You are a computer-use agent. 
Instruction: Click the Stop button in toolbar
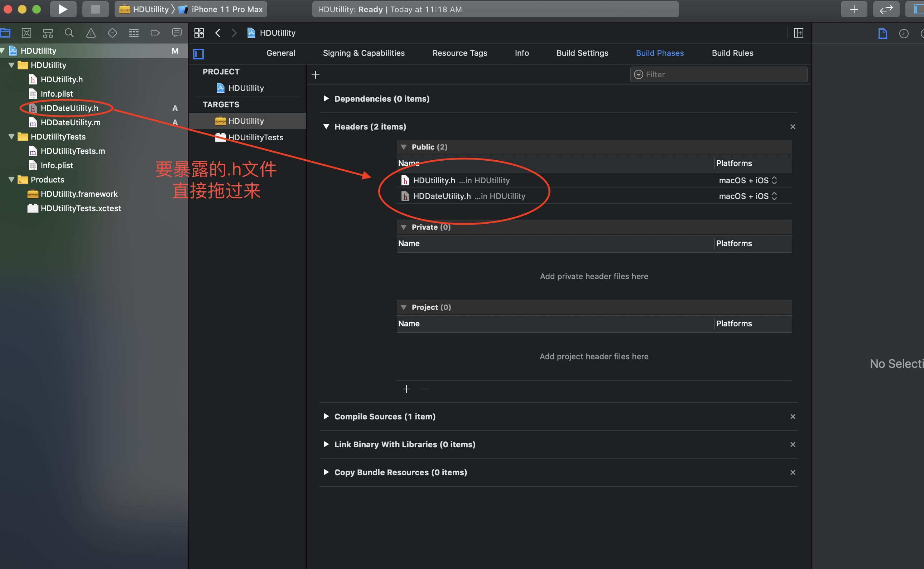click(x=95, y=9)
